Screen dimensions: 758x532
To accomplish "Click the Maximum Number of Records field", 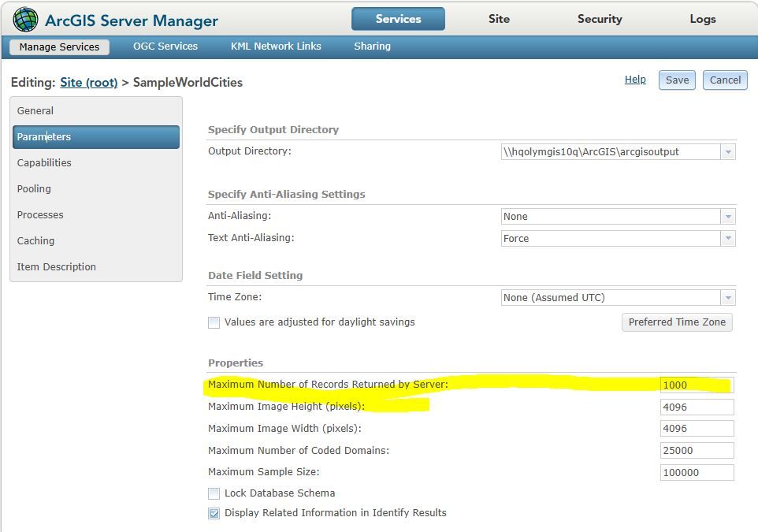I will point(697,385).
